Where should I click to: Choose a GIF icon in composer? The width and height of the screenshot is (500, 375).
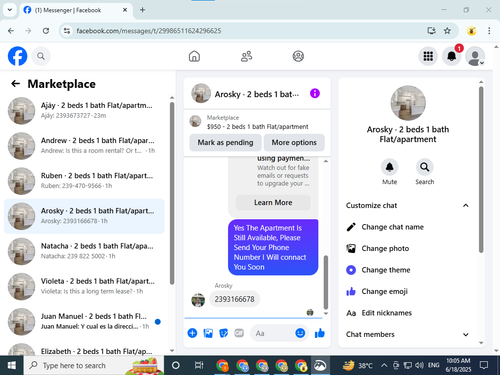(239, 333)
